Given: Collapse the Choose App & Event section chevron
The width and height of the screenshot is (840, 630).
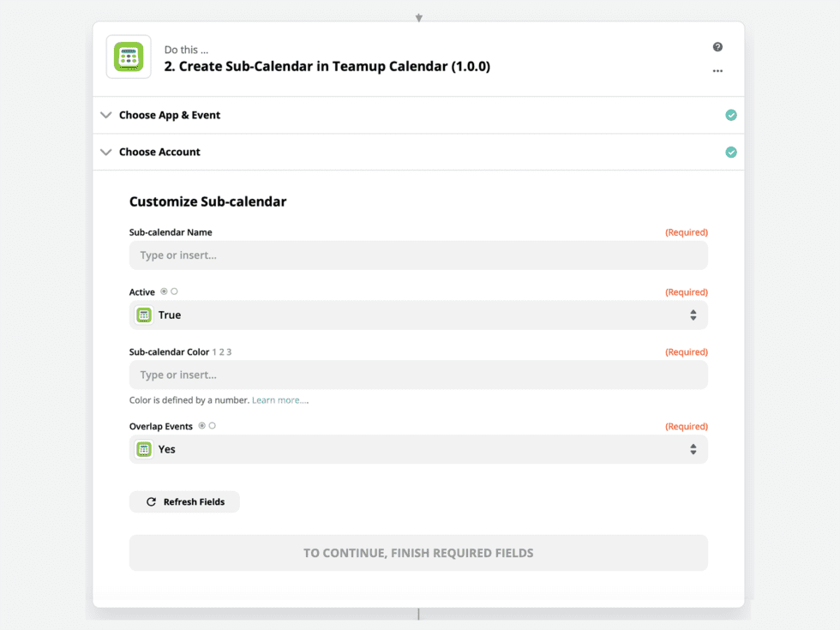Looking at the screenshot, I should coord(105,114).
